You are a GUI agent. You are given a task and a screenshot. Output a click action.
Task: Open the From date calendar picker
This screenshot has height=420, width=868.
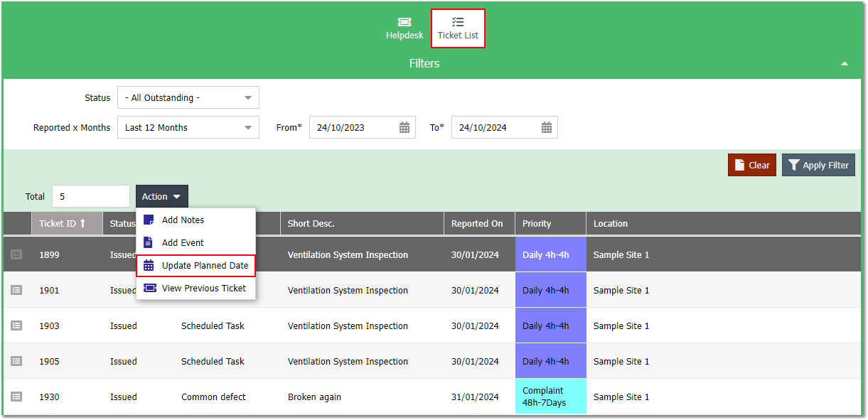404,127
